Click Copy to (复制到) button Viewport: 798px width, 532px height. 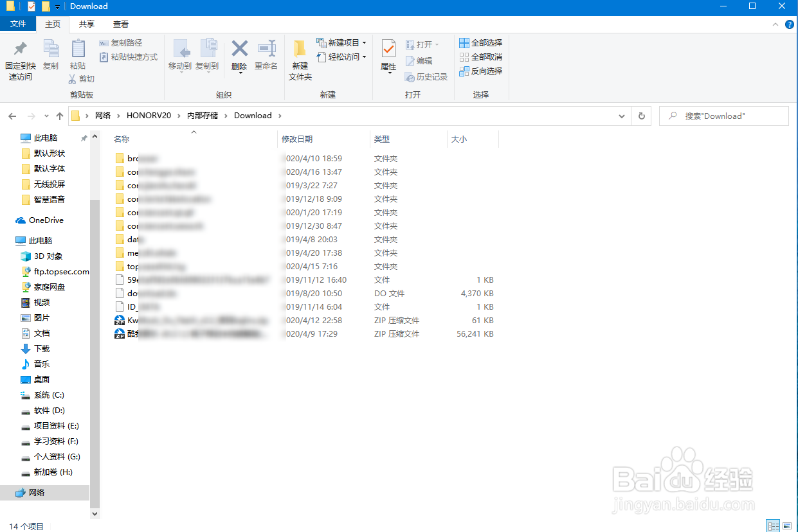[207, 55]
